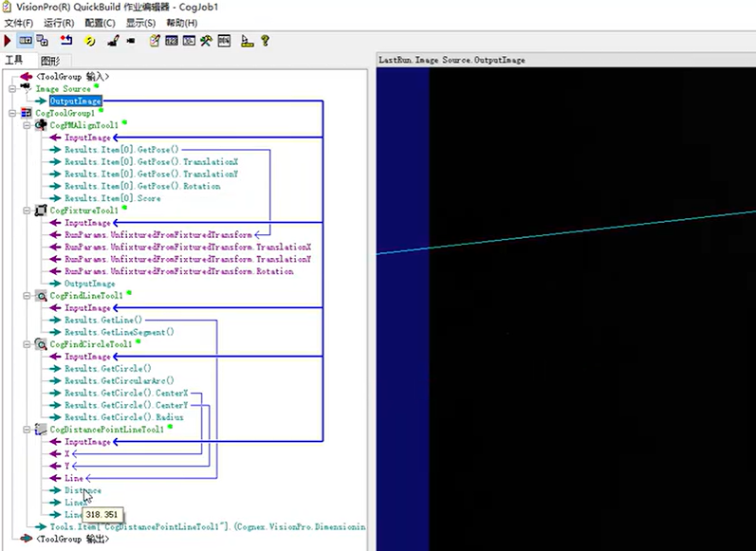Image resolution: width=756 pixels, height=551 pixels.
Task: Select the highlighted OutputImage under Image Source
Action: coord(76,101)
